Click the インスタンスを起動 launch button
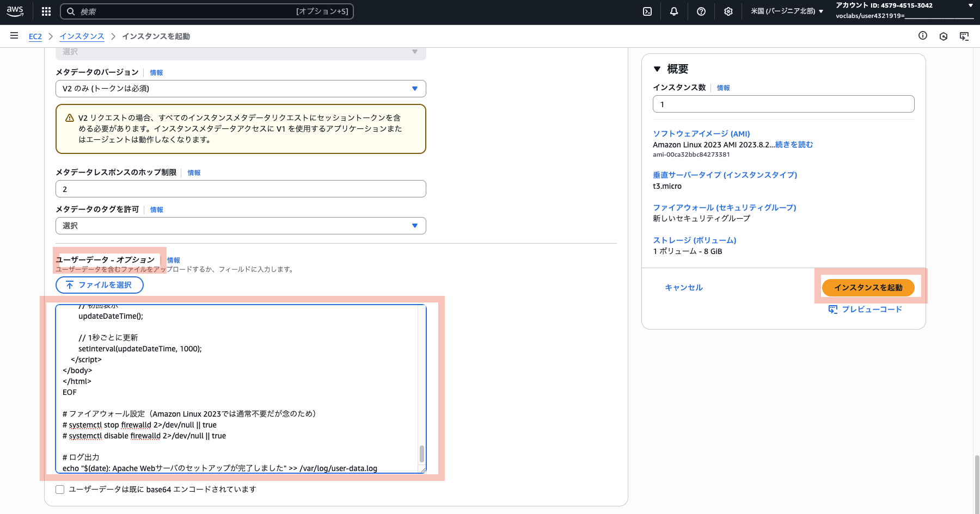The height and width of the screenshot is (514, 980). click(x=868, y=288)
